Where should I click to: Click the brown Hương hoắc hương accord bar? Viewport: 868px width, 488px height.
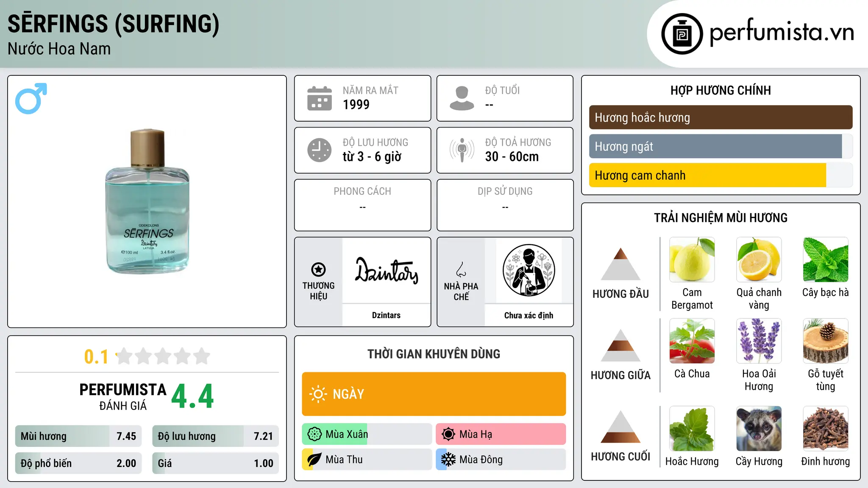click(721, 117)
